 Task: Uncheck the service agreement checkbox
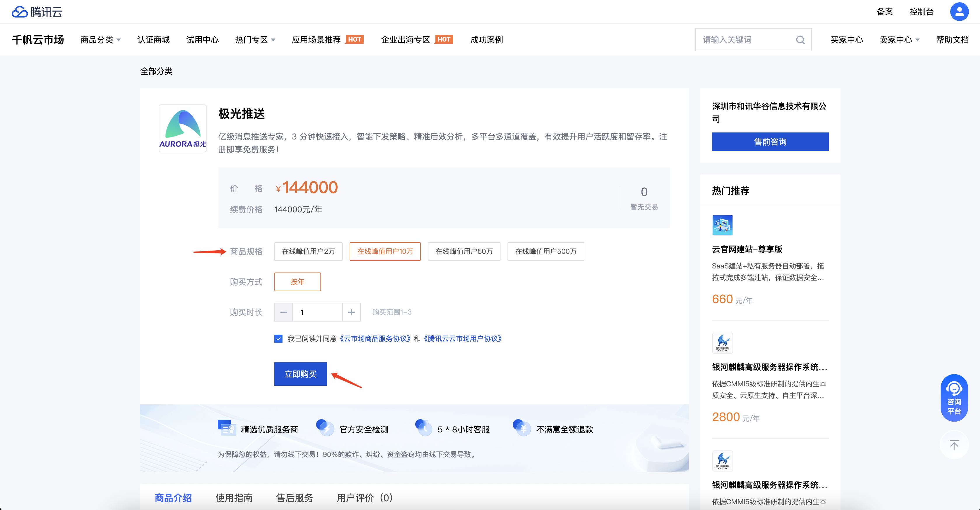pos(278,339)
